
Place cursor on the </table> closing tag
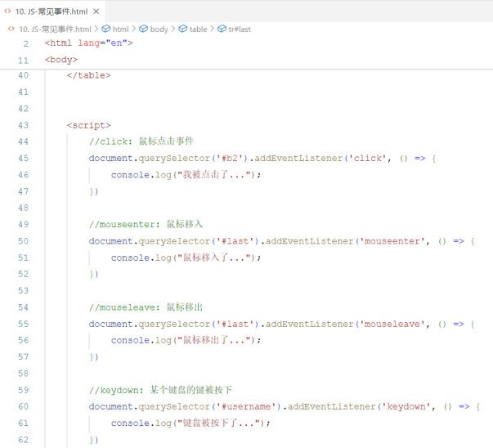coord(88,75)
